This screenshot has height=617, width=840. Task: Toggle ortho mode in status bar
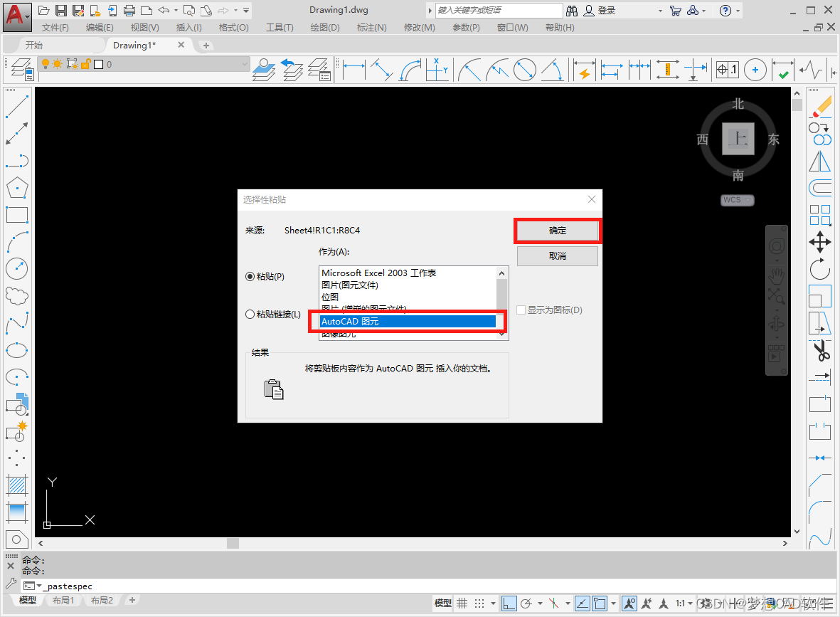(509, 603)
